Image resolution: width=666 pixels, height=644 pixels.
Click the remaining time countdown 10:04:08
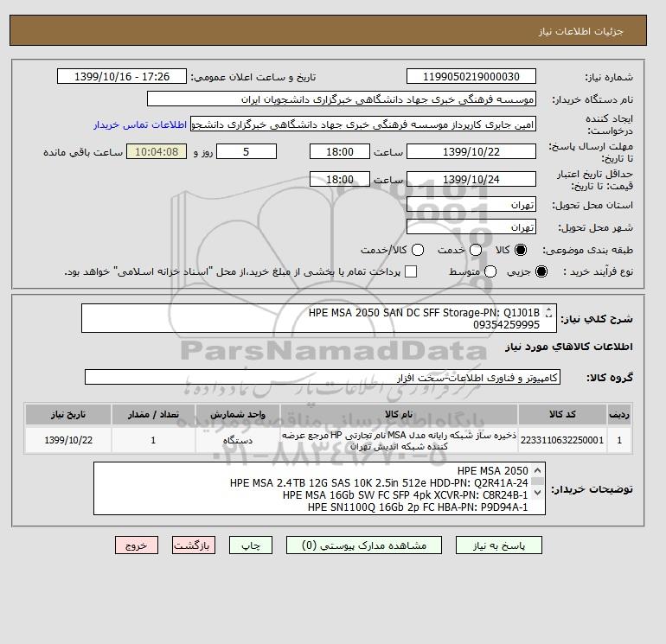click(x=157, y=151)
